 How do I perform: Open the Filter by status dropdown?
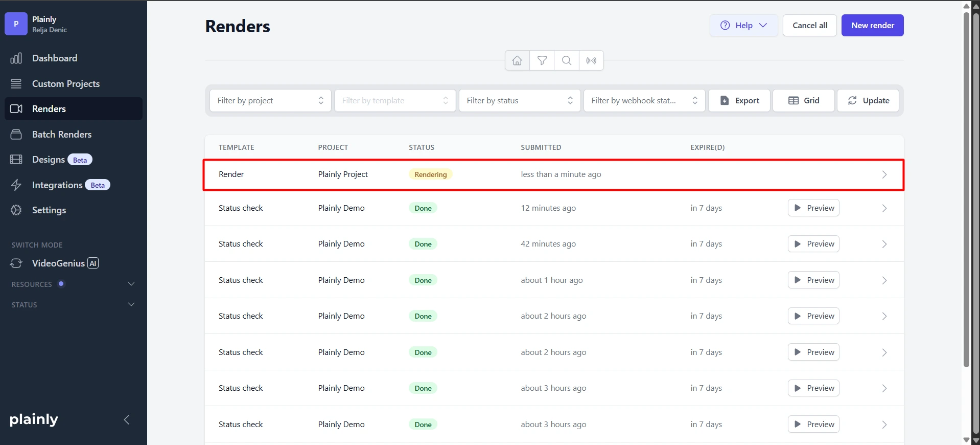[520, 100]
